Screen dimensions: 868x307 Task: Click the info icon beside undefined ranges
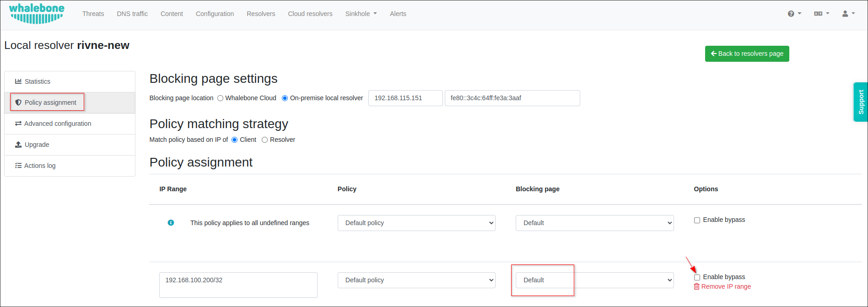(x=171, y=223)
